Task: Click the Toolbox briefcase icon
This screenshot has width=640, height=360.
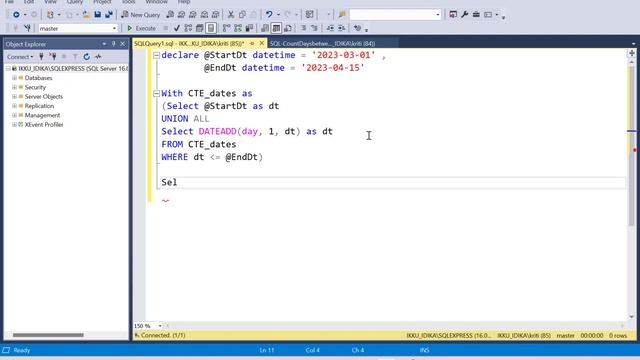Action: point(476,15)
